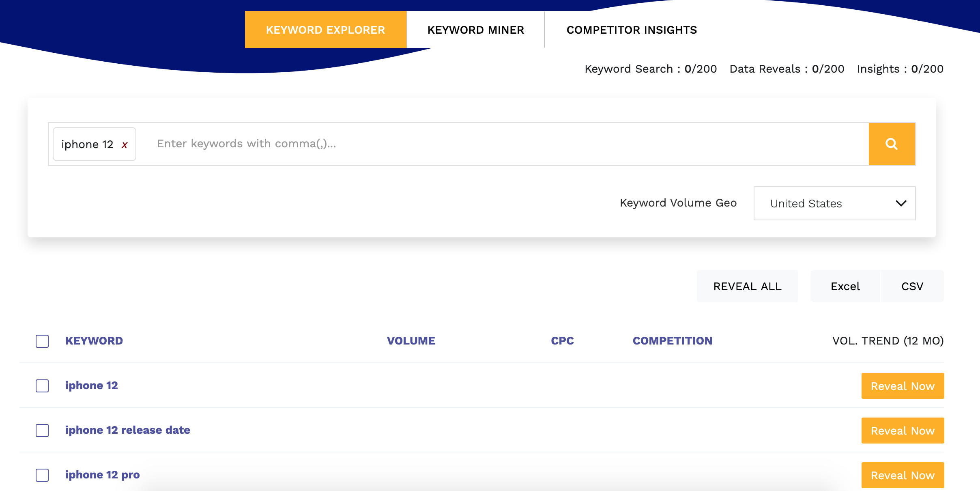Select the Keyword Explorer tab
The width and height of the screenshot is (980, 491).
coord(325,30)
